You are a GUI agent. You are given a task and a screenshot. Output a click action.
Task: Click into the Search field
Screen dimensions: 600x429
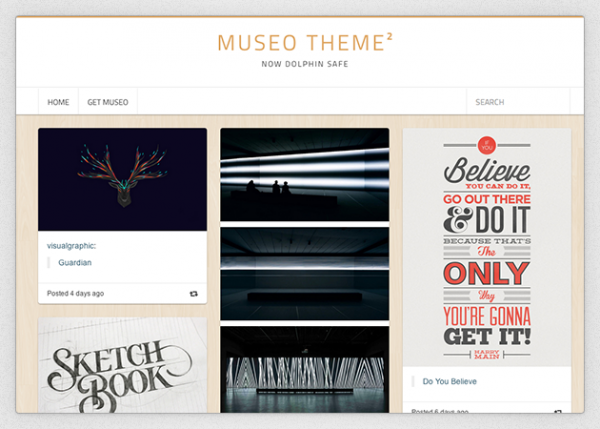518,102
